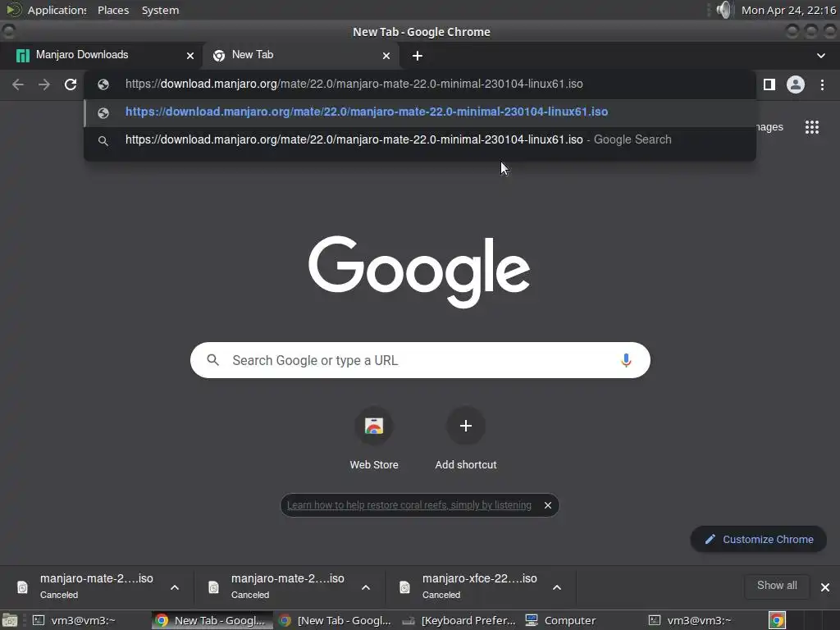The image size is (840, 630).
Task: Click the clock showing Mon Apr 24, 22:16
Action: tap(788, 10)
